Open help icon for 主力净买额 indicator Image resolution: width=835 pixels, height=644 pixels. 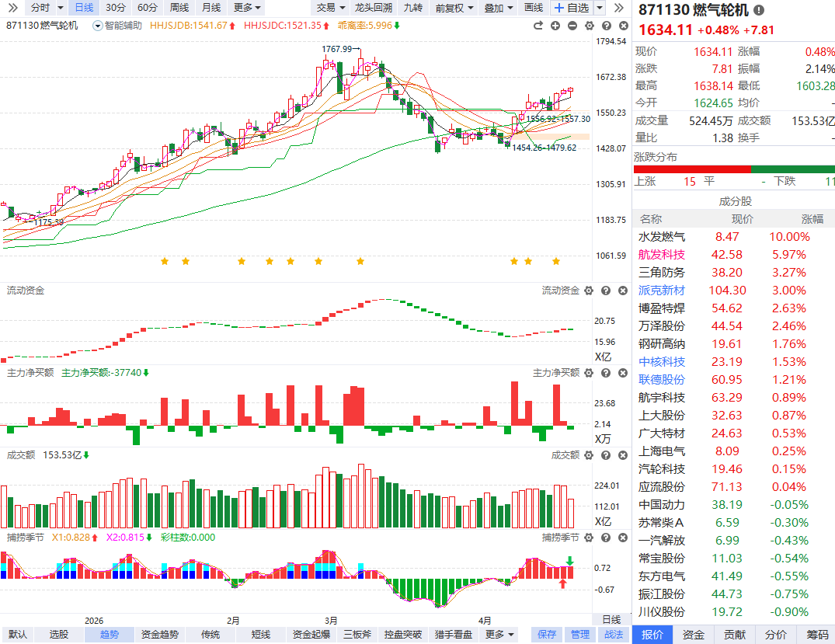[605, 373]
